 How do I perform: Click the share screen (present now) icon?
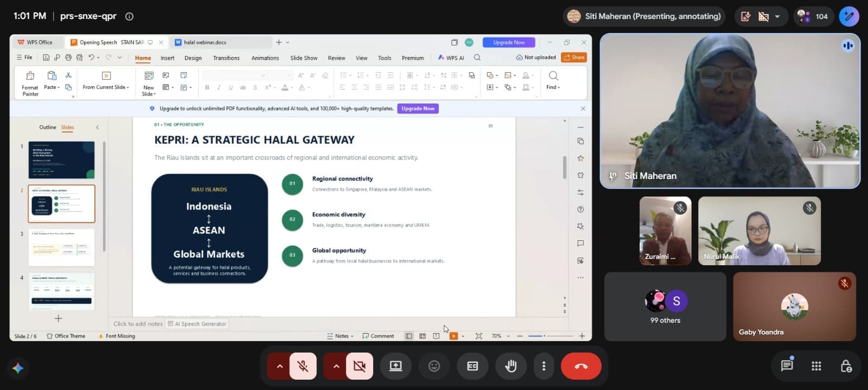[395, 366]
